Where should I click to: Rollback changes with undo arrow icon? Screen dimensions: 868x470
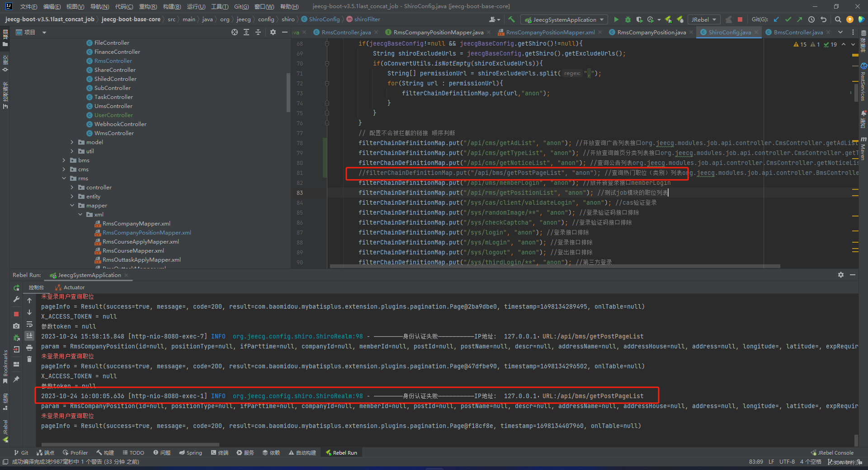point(823,19)
